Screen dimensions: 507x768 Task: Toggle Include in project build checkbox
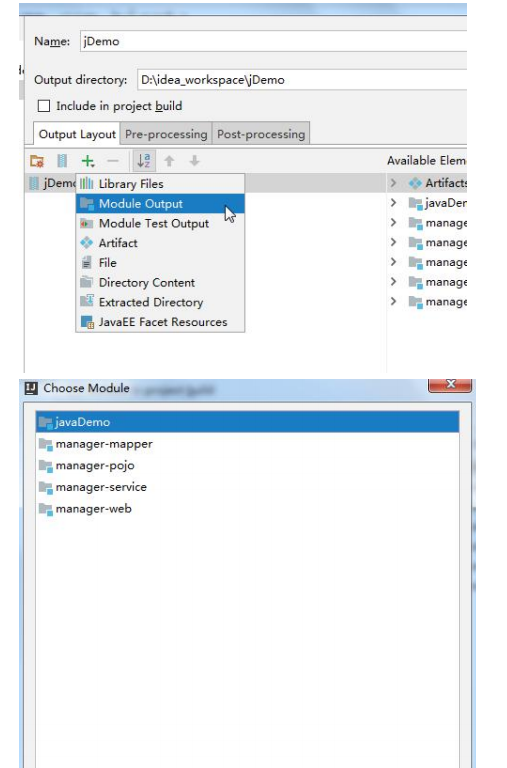pyautogui.click(x=44, y=106)
